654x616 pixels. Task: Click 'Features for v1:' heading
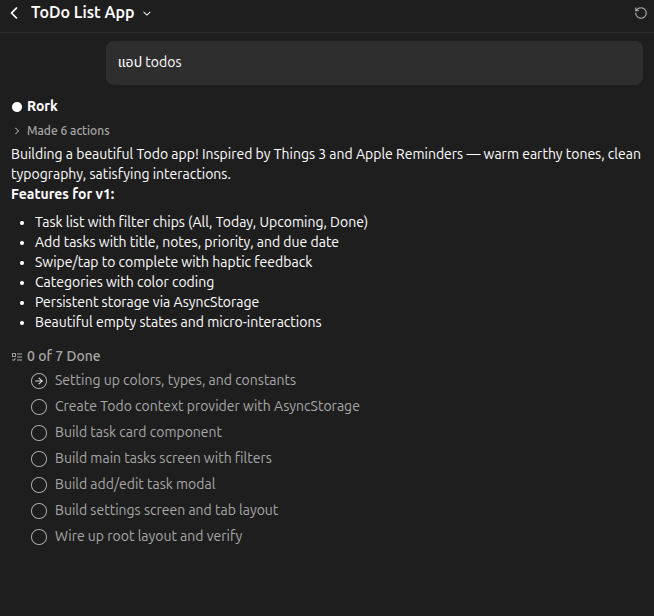[63, 194]
